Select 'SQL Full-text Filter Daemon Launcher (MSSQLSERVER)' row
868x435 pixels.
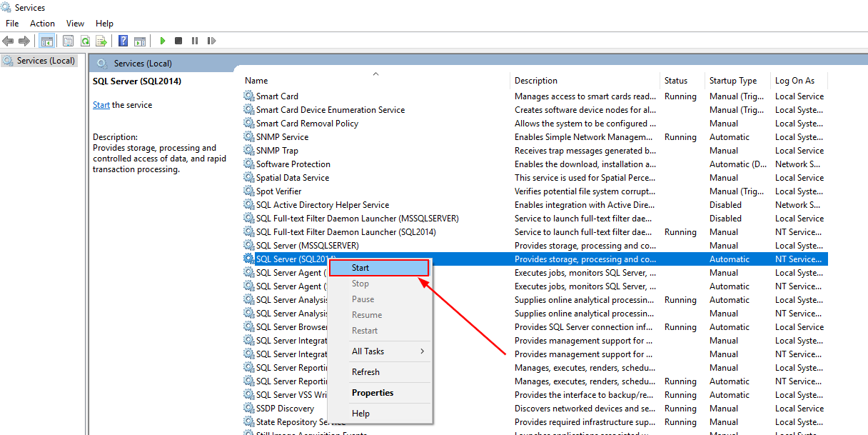(535, 219)
